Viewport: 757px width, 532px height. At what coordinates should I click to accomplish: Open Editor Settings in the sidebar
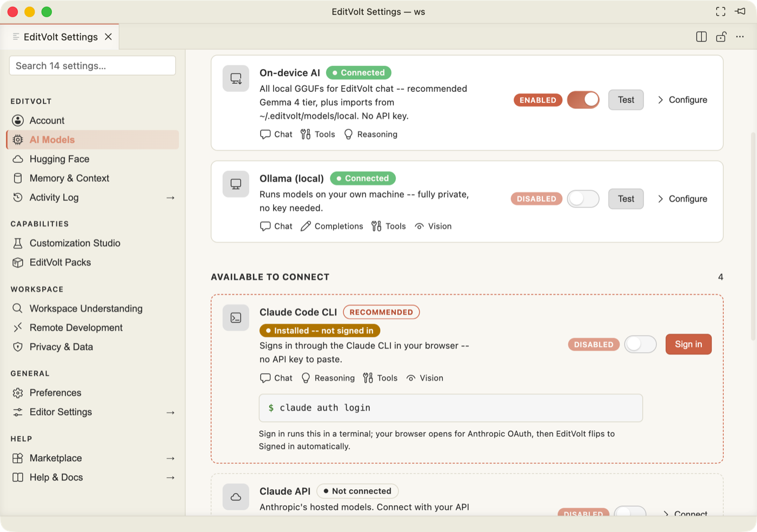(92, 412)
